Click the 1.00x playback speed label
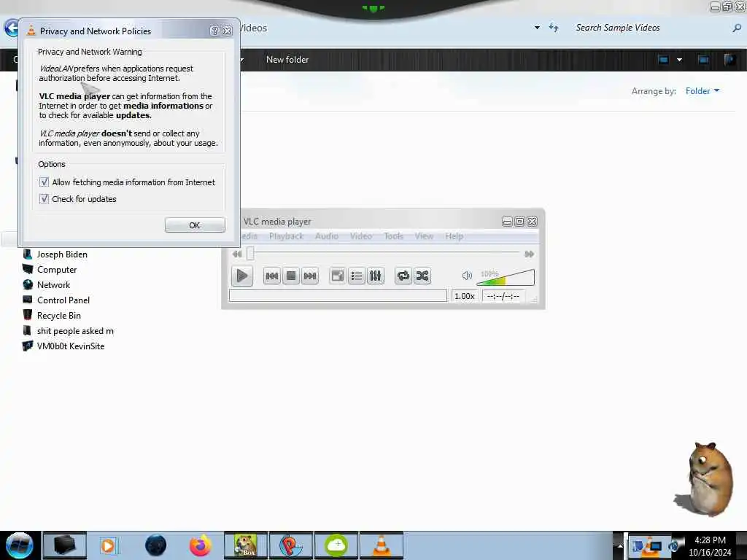The height and width of the screenshot is (560, 747). click(465, 296)
